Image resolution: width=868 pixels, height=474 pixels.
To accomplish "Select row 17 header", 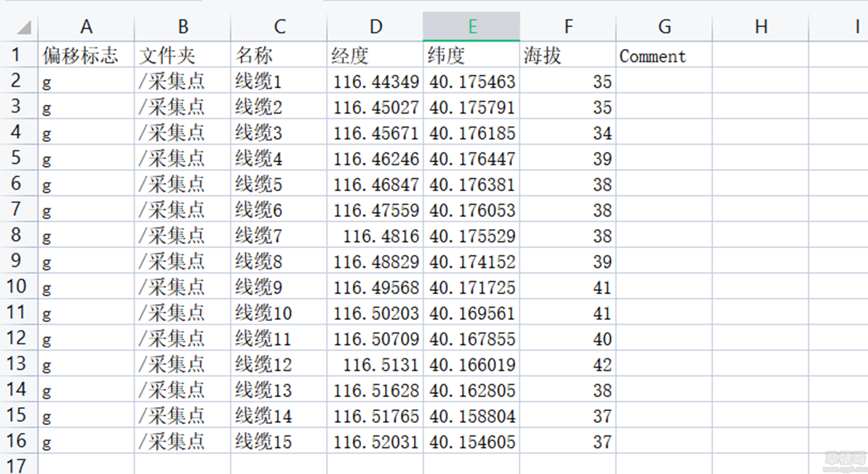I will (19, 464).
